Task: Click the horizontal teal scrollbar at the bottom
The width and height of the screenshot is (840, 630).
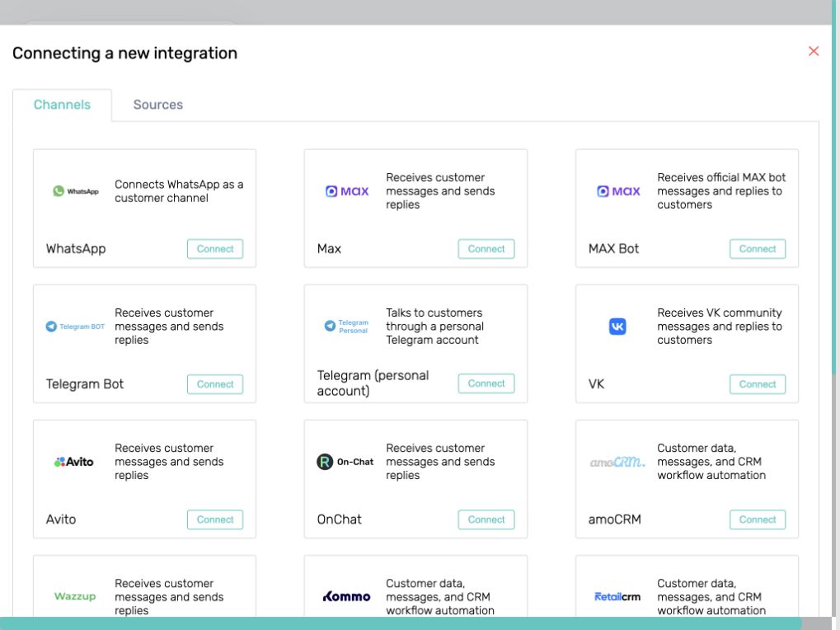Action: click(401, 623)
